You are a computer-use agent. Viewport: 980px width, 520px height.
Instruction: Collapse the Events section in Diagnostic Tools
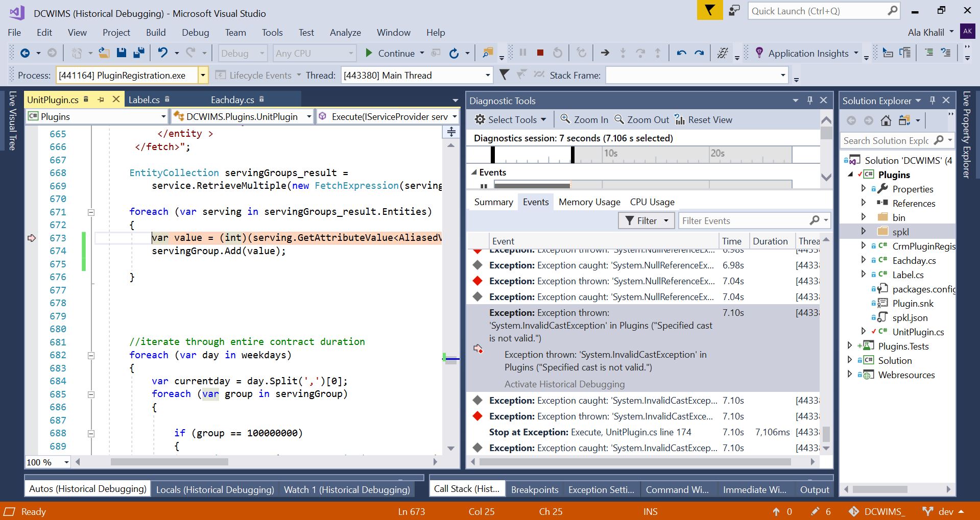point(473,172)
